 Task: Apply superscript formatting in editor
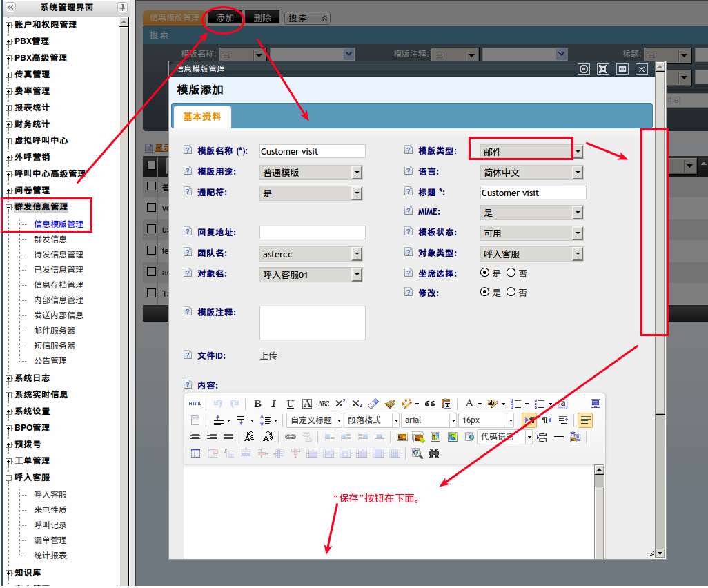[340, 404]
